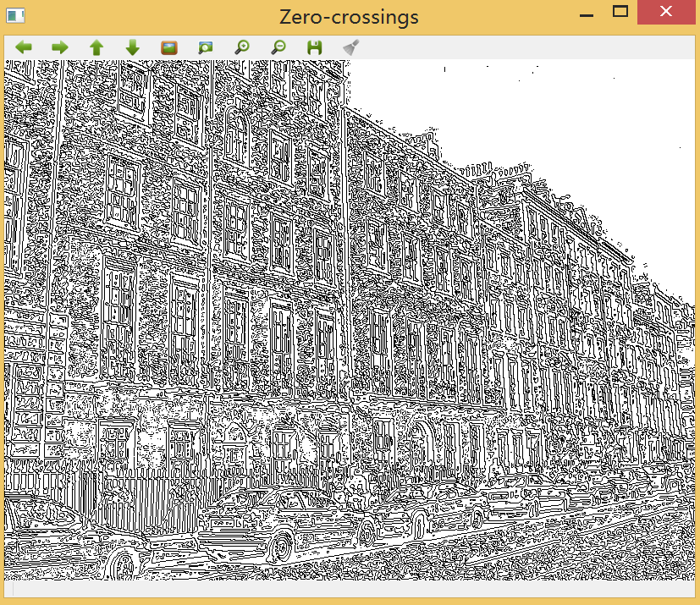The width and height of the screenshot is (700, 605).
Task: Pan image up with the up arrow
Action: (x=96, y=47)
